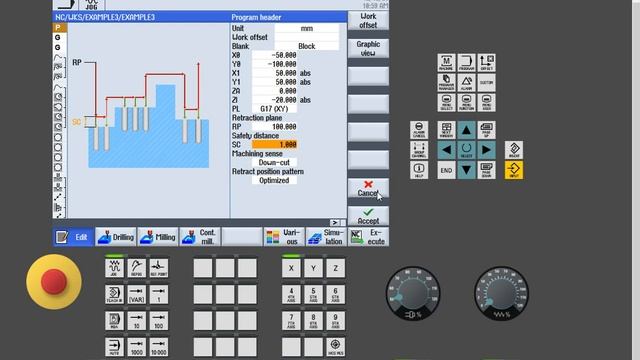Click the spindle override rotary dial
640x360 pixels.
(413, 293)
